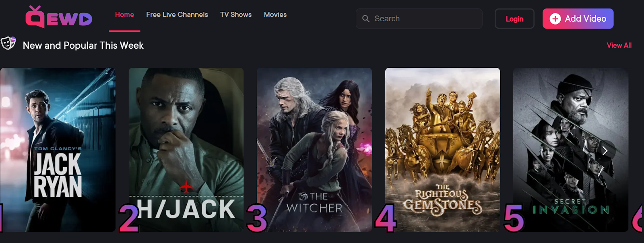Open The Witcher poster
Viewport: 644px width, 243px height.
(x=314, y=150)
